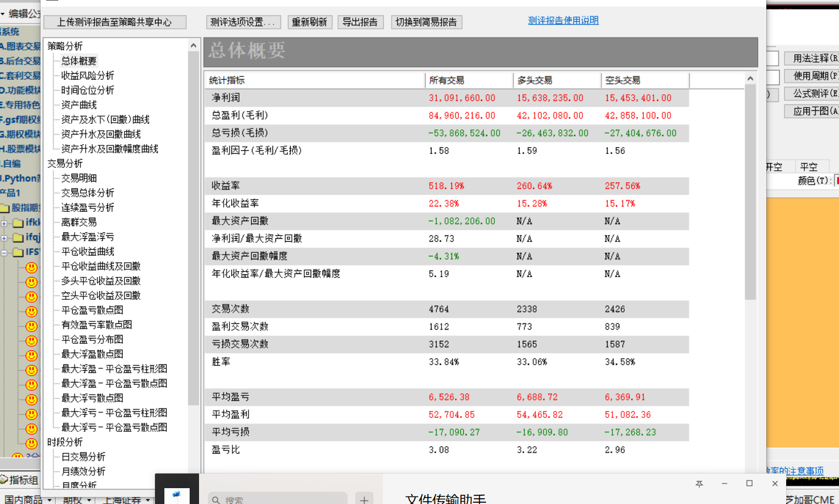Click the ifk folder icon in background tree
The image size is (839, 504).
18,223
